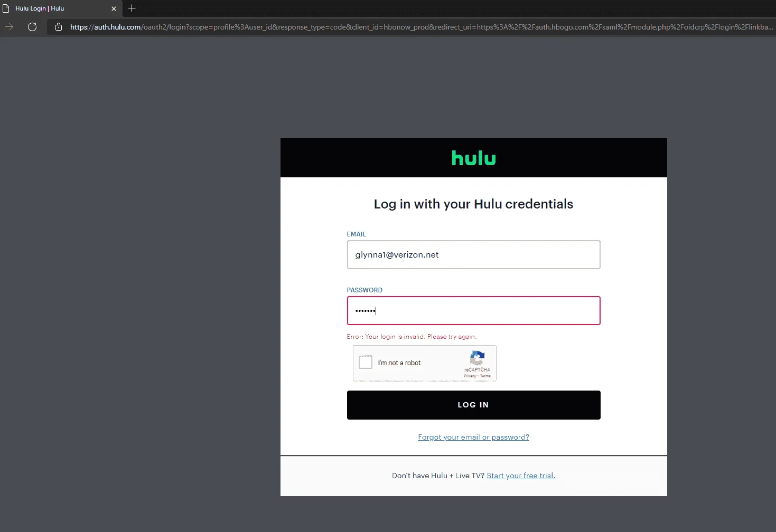Click the page icon on the tab

(6, 8)
